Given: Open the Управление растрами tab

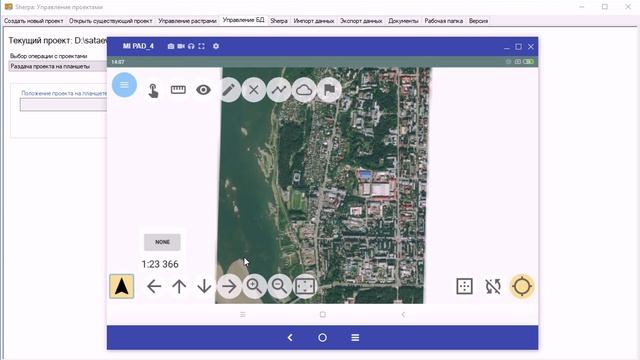Looking at the screenshot, I should (187, 21).
